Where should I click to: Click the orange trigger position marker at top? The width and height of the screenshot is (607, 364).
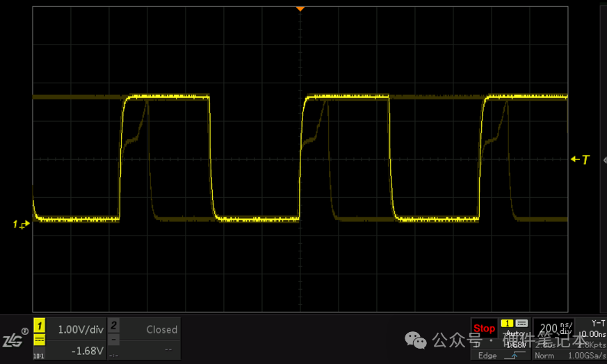(300, 8)
